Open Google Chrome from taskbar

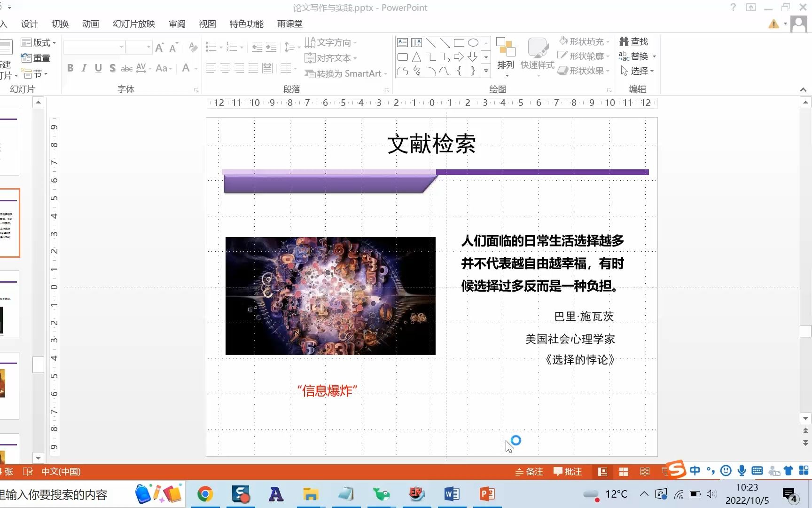[205, 494]
